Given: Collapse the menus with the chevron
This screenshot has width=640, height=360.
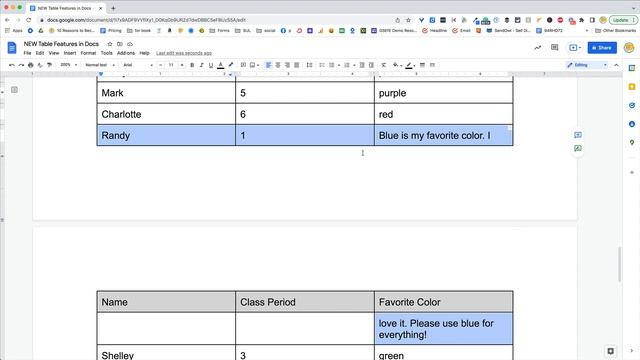Looking at the screenshot, I should [x=616, y=65].
